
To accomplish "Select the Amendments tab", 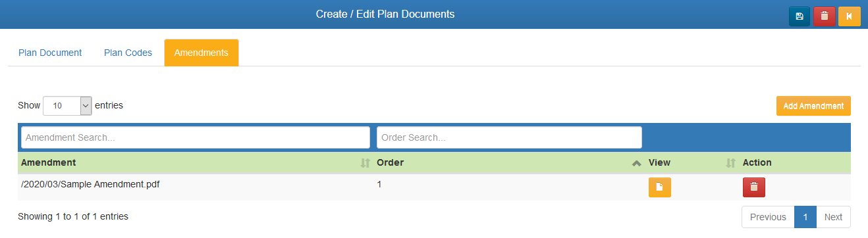I will [x=202, y=53].
